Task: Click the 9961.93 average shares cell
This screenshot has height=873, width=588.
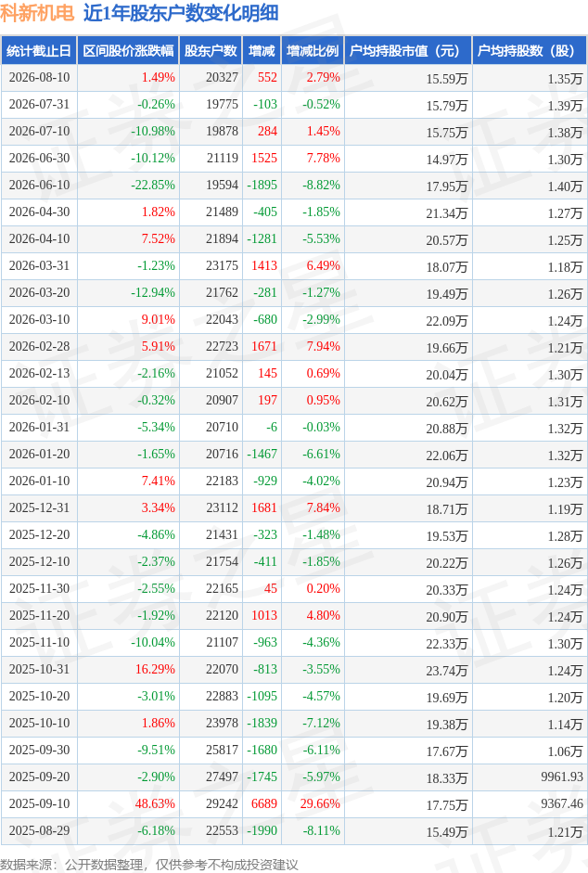Action: point(562,777)
